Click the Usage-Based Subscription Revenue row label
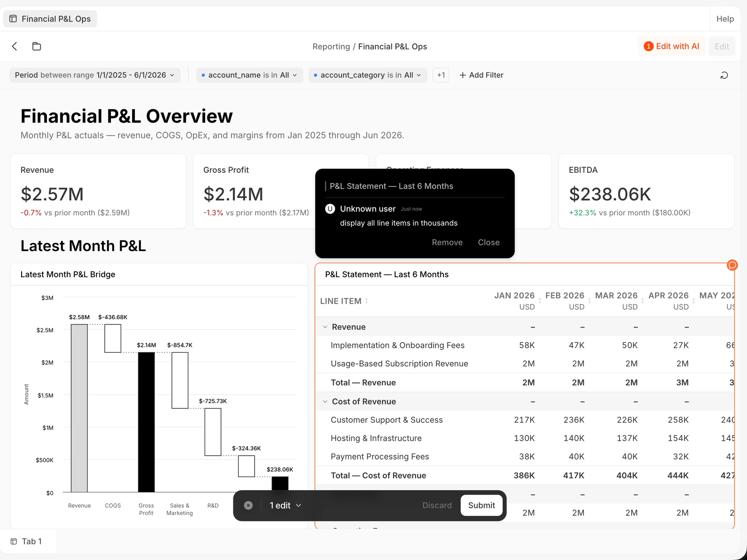The height and width of the screenshot is (560, 747). [x=399, y=364]
